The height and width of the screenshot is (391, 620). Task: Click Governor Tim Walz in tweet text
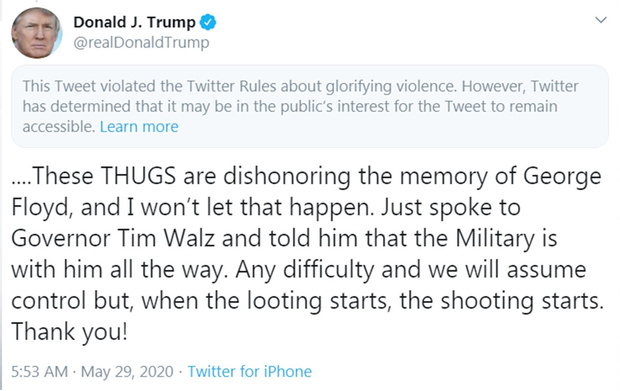click(113, 238)
